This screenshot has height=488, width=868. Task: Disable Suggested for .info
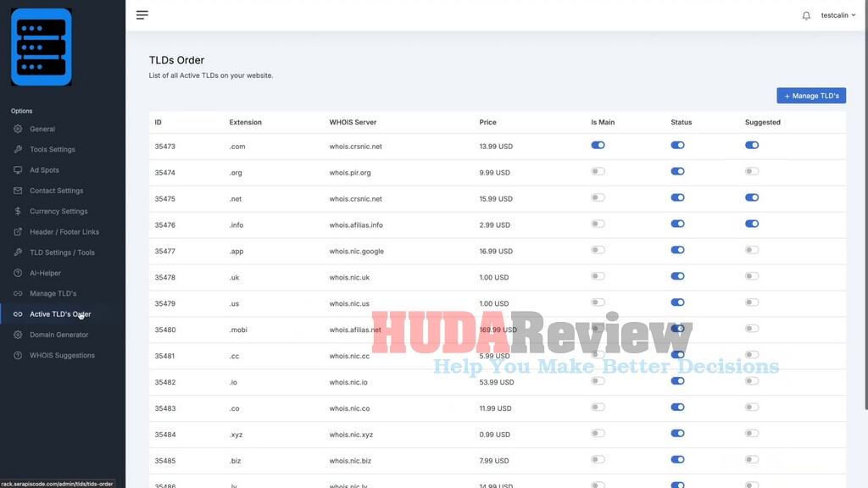coord(752,224)
